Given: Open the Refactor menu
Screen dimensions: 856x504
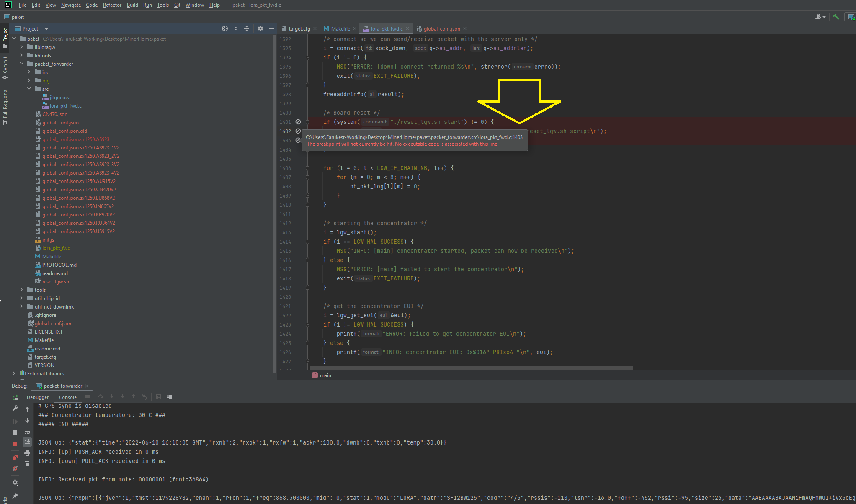Looking at the screenshot, I should 112,5.
